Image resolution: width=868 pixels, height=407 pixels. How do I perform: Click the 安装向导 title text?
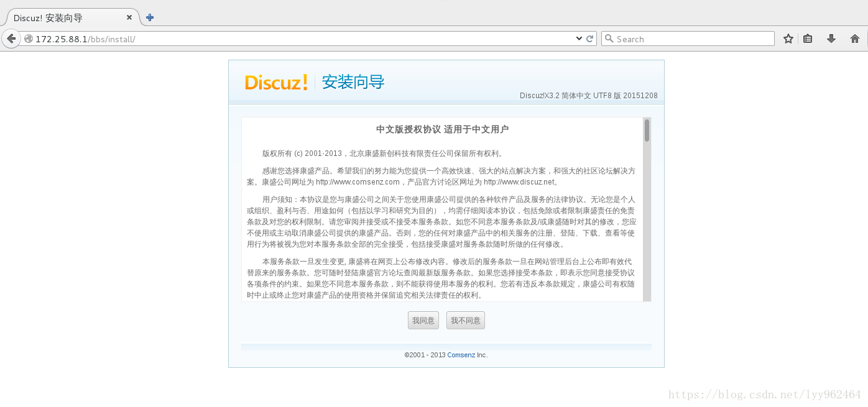[353, 82]
